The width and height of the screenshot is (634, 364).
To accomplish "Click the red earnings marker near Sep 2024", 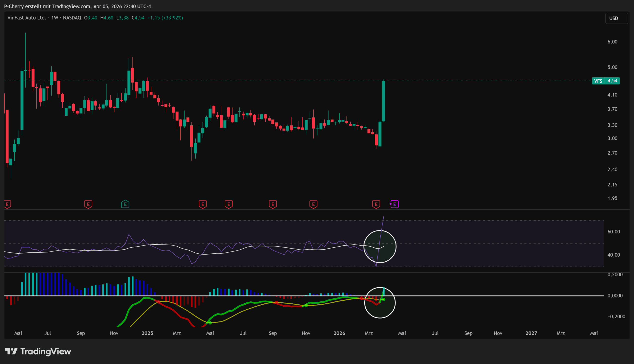I will [x=88, y=204].
